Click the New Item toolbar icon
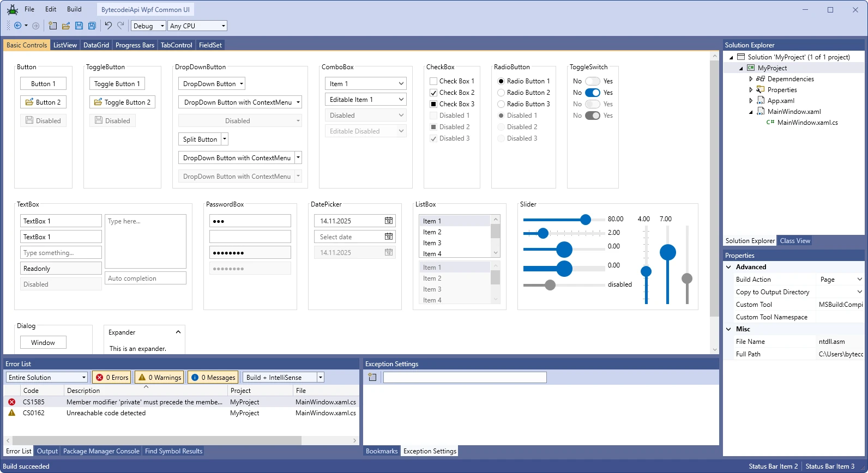The width and height of the screenshot is (868, 473). tap(53, 26)
